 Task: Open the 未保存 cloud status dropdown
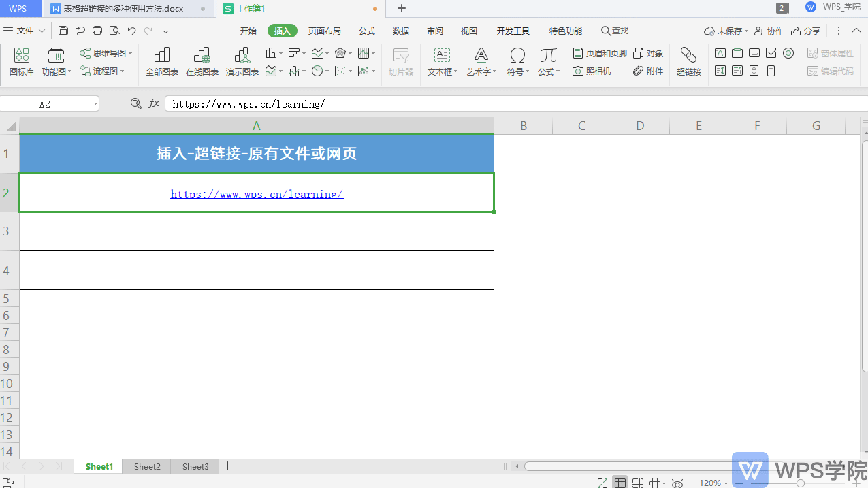(x=726, y=31)
